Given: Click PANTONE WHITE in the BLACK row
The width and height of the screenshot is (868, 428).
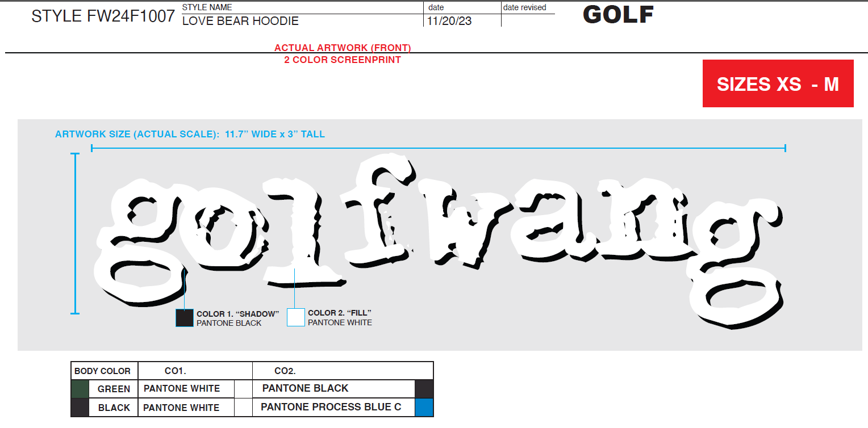Looking at the screenshot, I should pos(181,408).
